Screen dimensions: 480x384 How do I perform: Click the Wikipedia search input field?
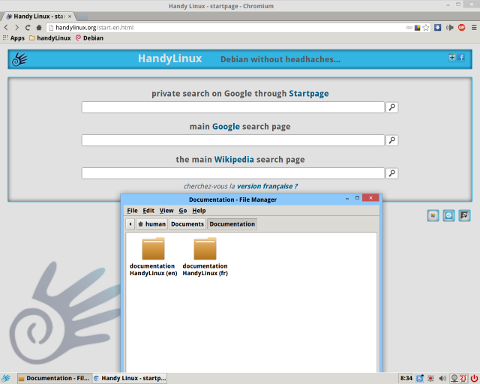pos(233,173)
